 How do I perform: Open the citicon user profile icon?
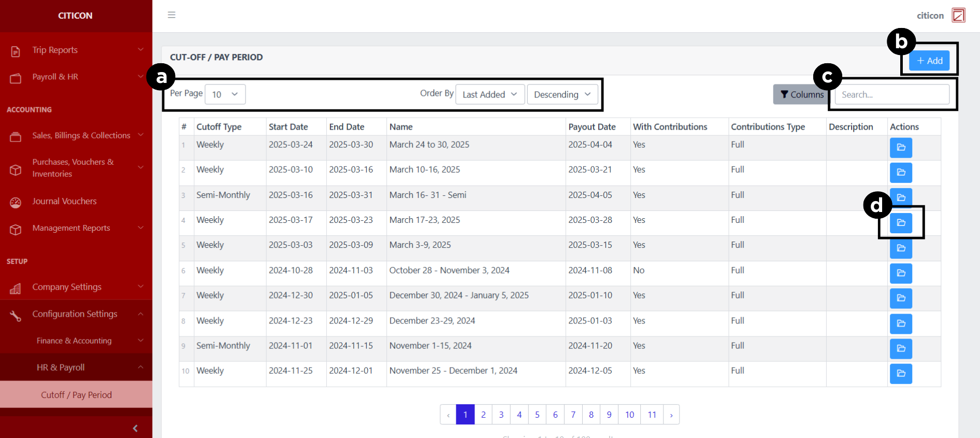(958, 16)
